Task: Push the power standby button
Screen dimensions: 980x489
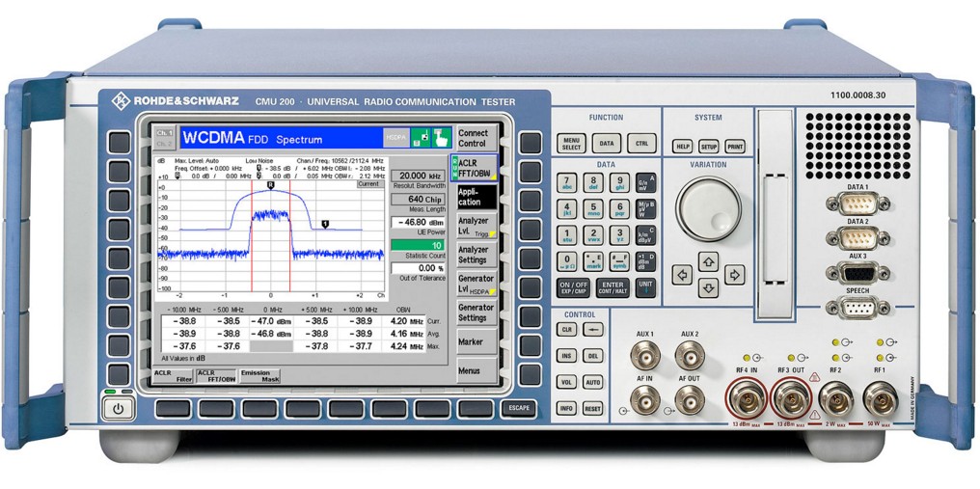Action: click(119, 409)
